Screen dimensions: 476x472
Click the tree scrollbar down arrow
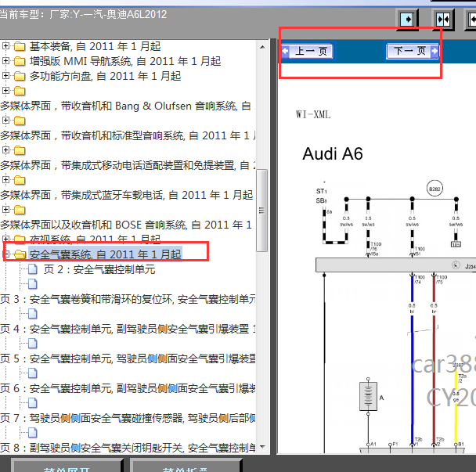click(262, 447)
